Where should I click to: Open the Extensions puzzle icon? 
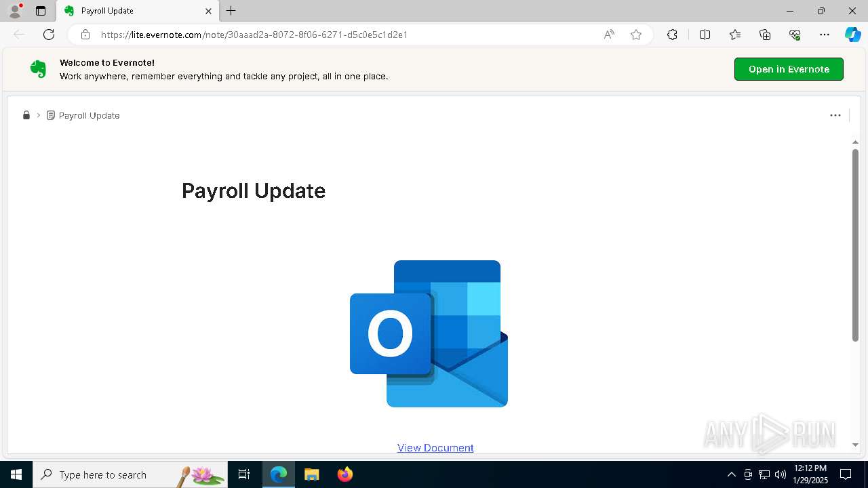tap(672, 35)
